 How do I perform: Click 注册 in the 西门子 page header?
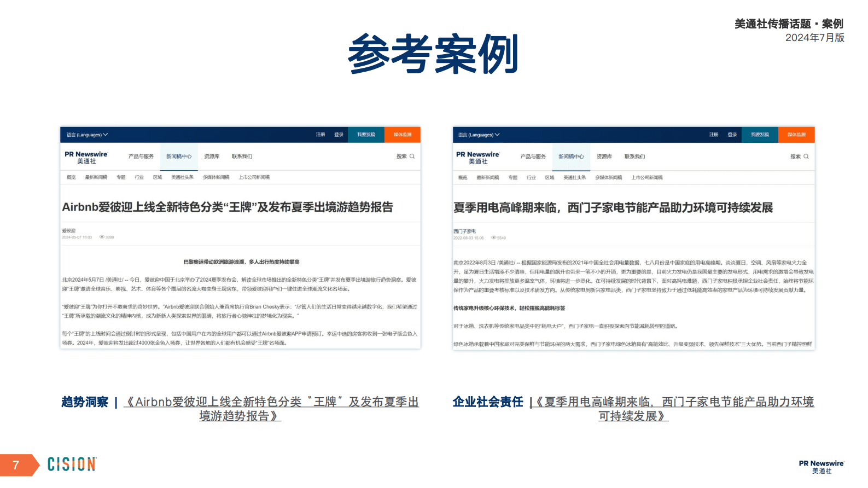click(714, 135)
